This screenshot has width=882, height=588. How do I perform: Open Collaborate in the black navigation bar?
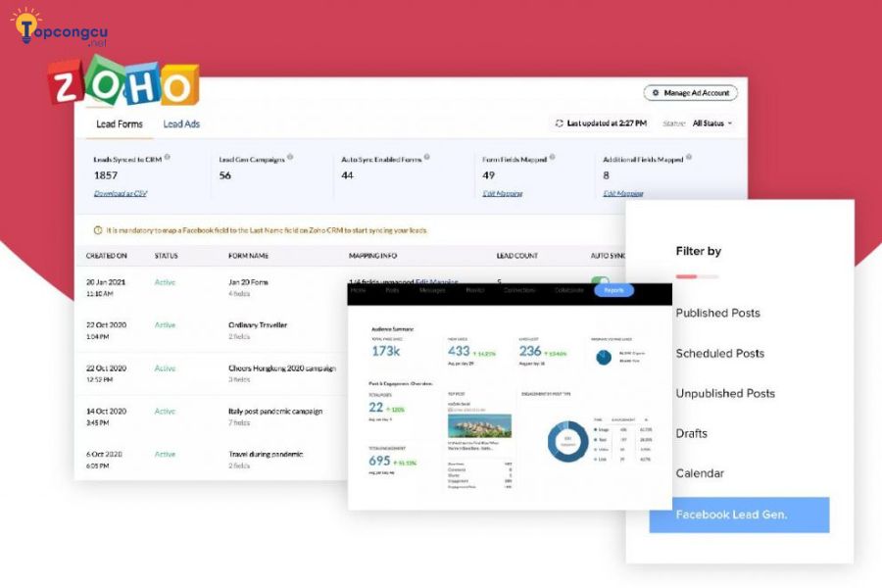[568, 290]
